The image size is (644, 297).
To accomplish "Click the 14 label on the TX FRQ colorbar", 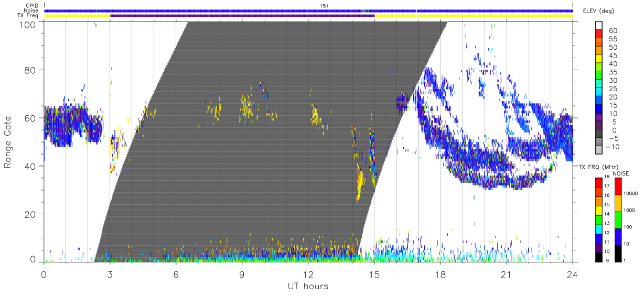I will tap(606, 215).
